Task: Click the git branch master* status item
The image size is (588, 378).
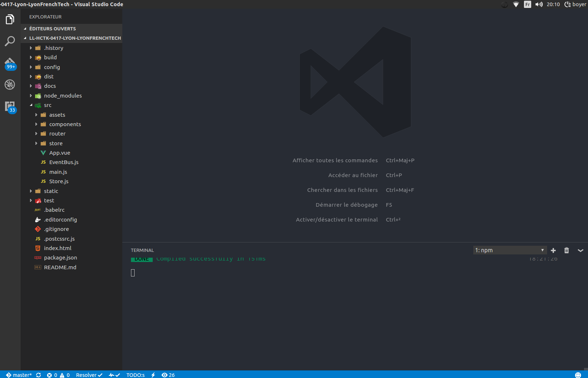Action: [x=19, y=375]
